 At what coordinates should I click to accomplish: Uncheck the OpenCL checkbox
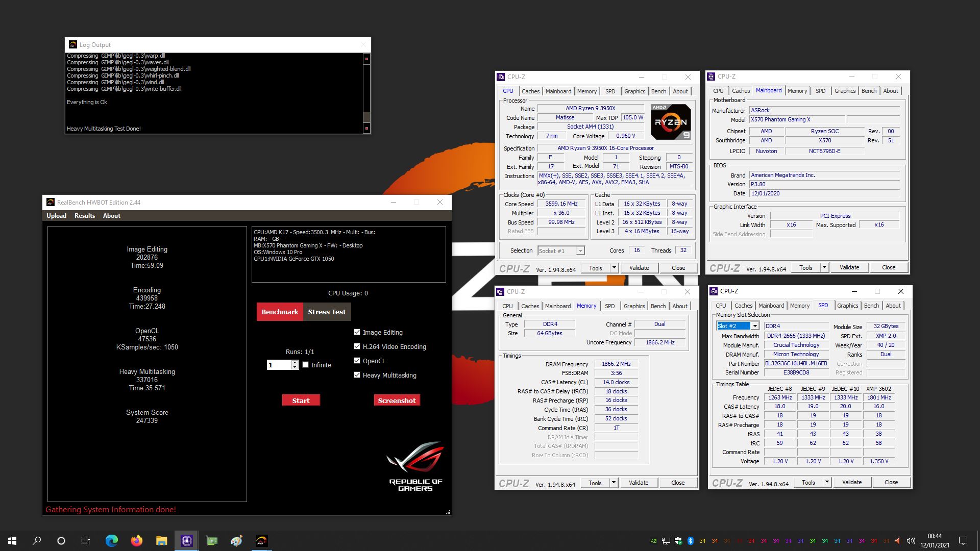[x=357, y=361]
